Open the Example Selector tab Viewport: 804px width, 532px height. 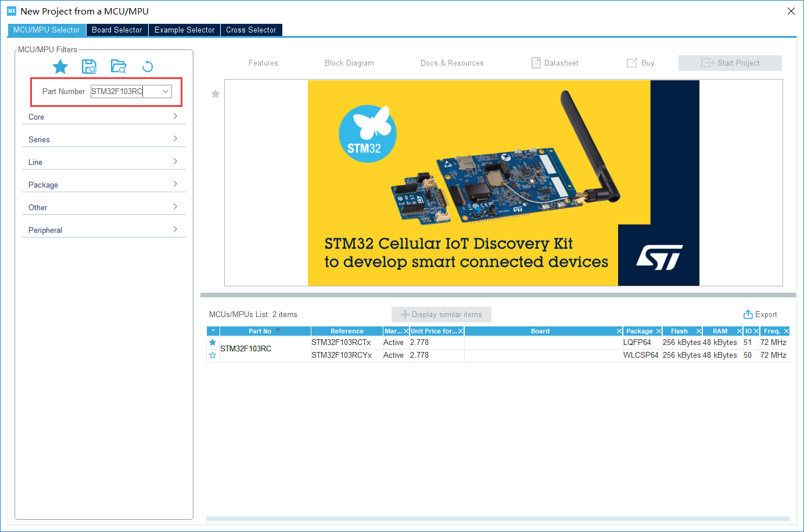(184, 30)
